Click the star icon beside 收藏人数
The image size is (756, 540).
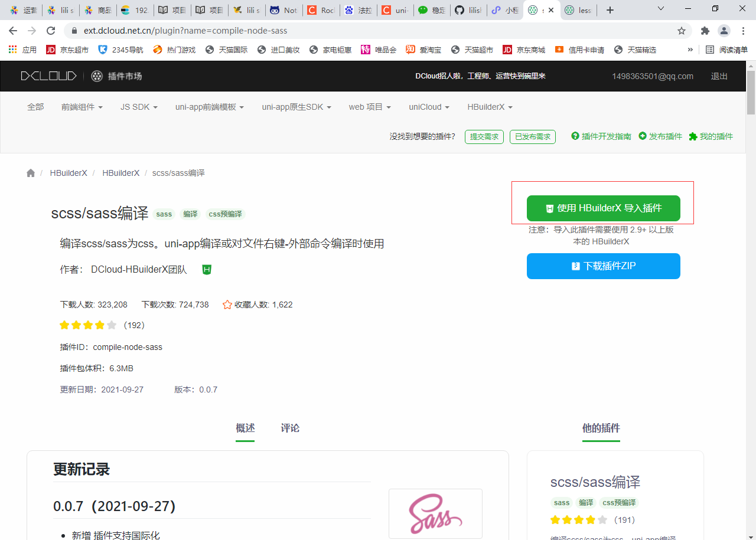click(x=227, y=305)
